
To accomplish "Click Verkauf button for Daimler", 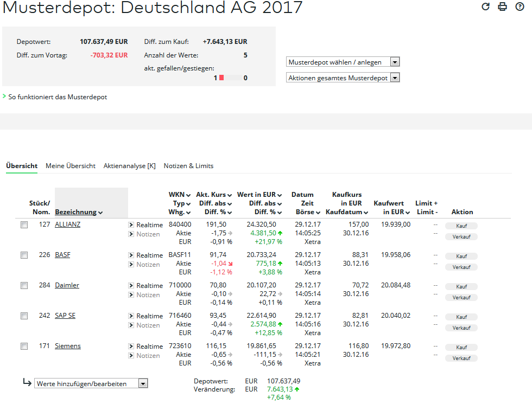I will [x=461, y=297].
